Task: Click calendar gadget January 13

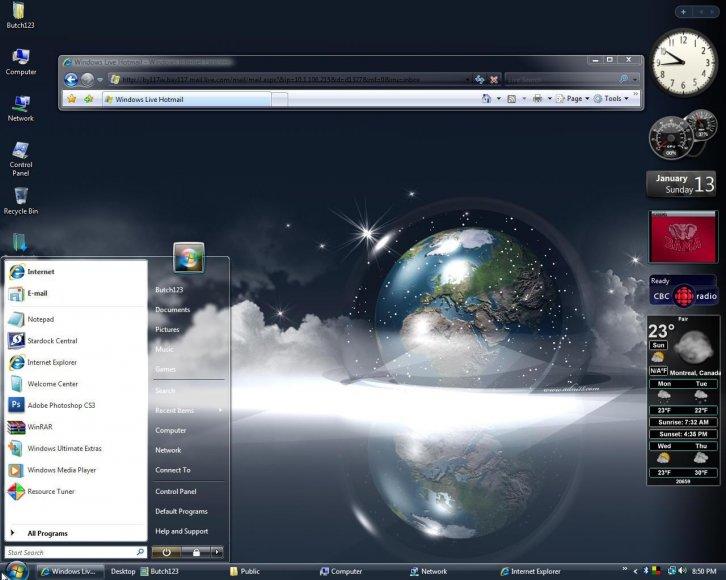Action: tap(681, 184)
